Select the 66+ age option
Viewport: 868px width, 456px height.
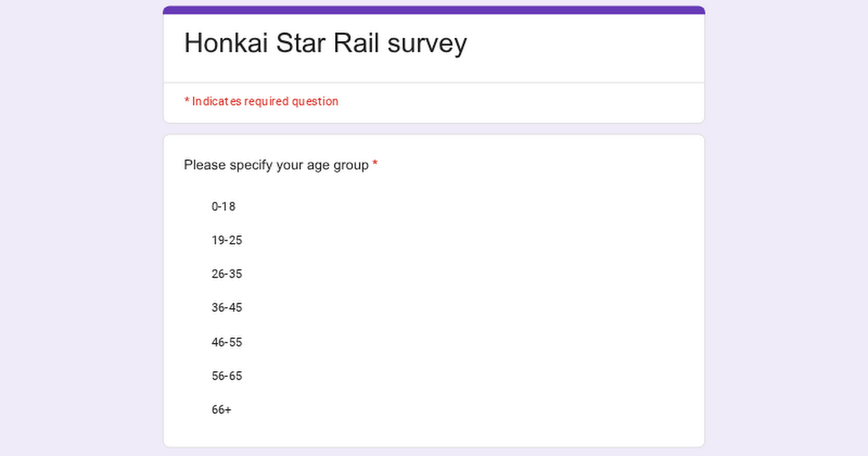coord(221,410)
